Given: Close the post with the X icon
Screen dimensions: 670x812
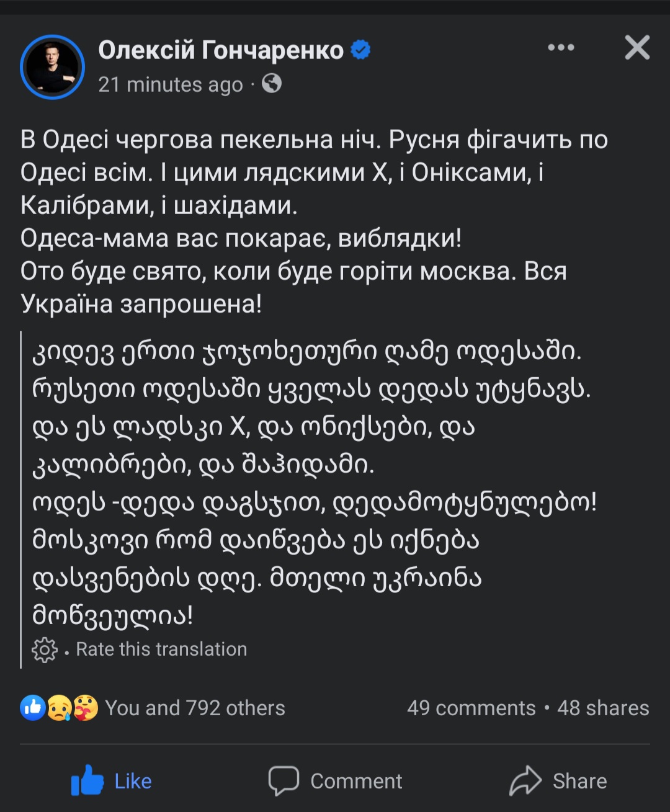Looking at the screenshot, I should point(637,48).
